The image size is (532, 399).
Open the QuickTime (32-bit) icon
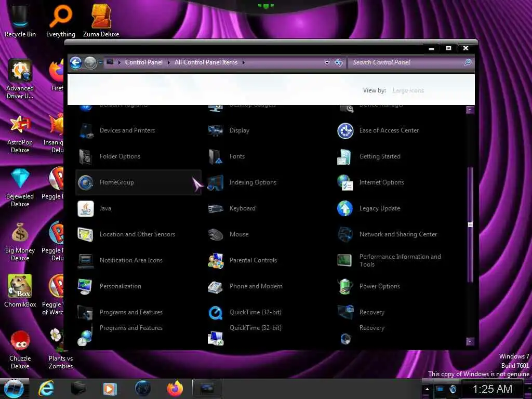[x=216, y=312]
